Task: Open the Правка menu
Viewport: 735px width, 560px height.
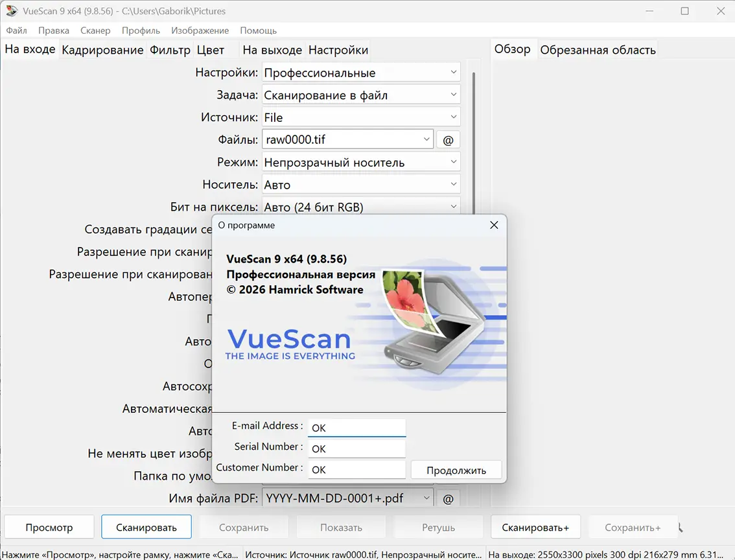Action: (x=54, y=30)
